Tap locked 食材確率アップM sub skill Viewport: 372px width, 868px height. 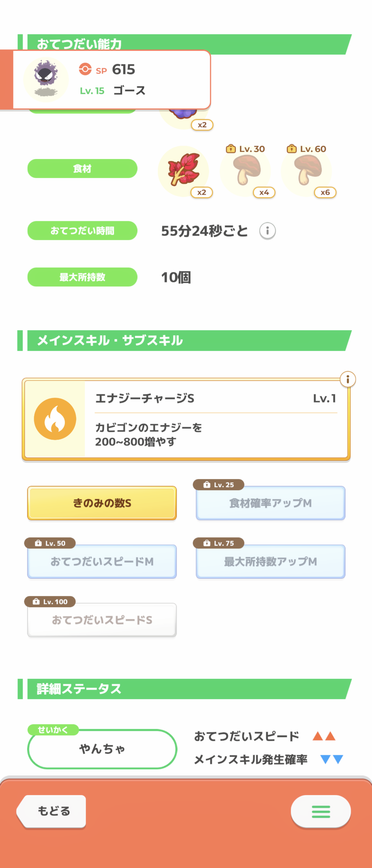[x=270, y=503]
